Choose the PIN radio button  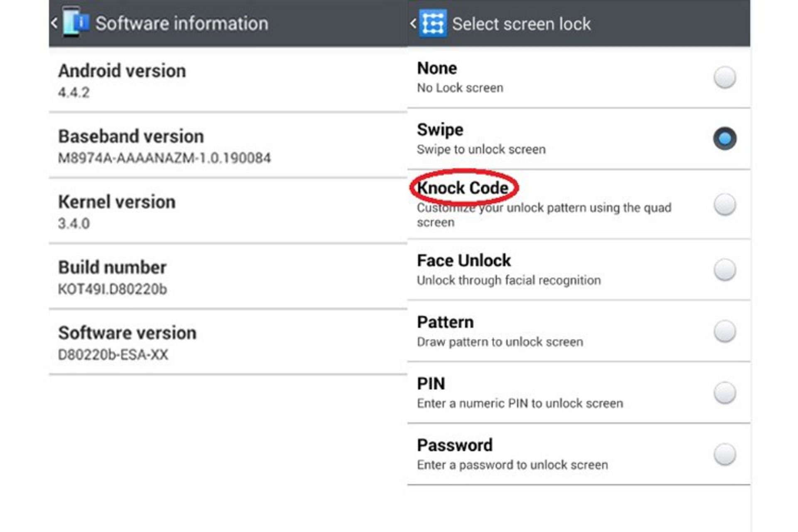pyautogui.click(x=724, y=393)
